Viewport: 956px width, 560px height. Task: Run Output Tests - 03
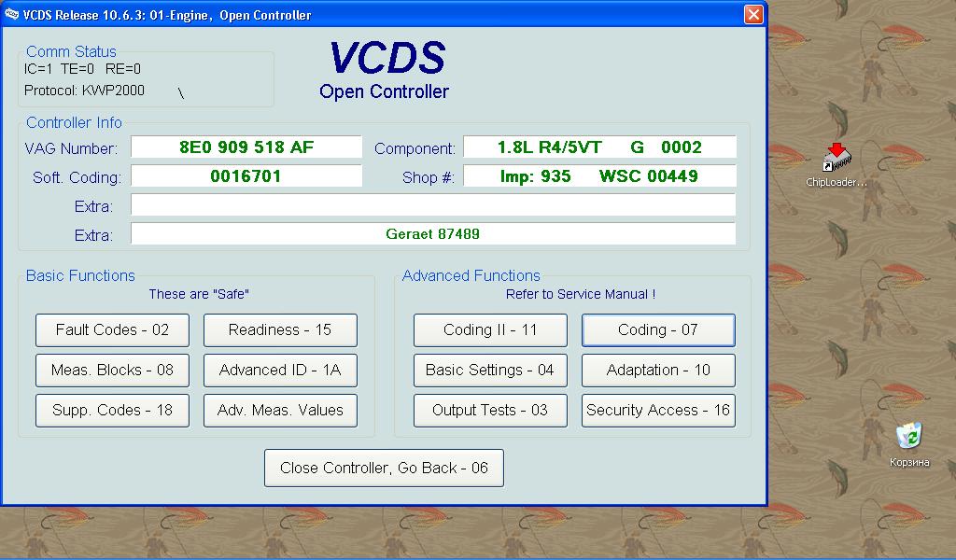click(x=490, y=411)
